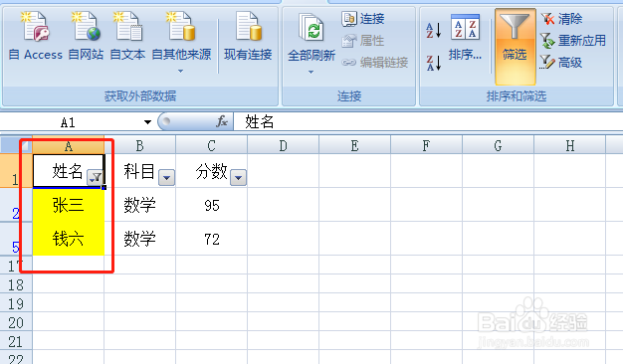623x364 pixels.
Task: Select header cell 分数
Action: click(x=211, y=171)
